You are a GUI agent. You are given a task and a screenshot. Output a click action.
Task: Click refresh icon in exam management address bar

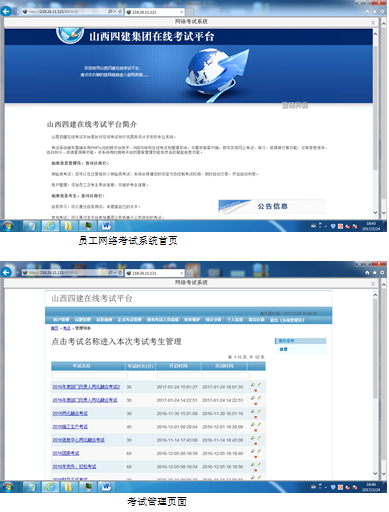coord(120,272)
